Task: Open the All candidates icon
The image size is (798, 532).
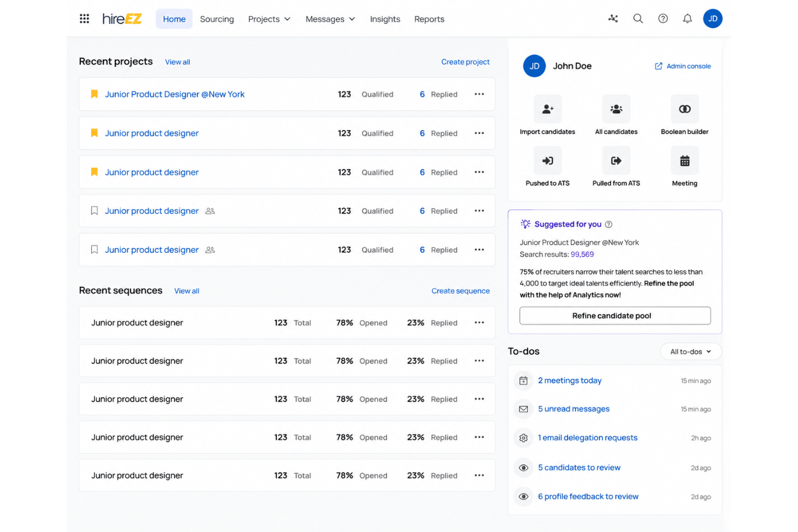Action: tap(616, 109)
